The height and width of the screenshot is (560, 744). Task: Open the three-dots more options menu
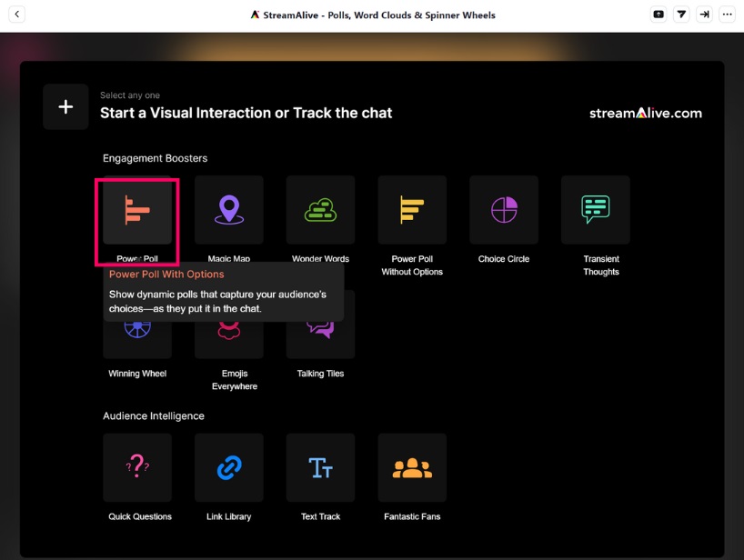[x=727, y=15]
